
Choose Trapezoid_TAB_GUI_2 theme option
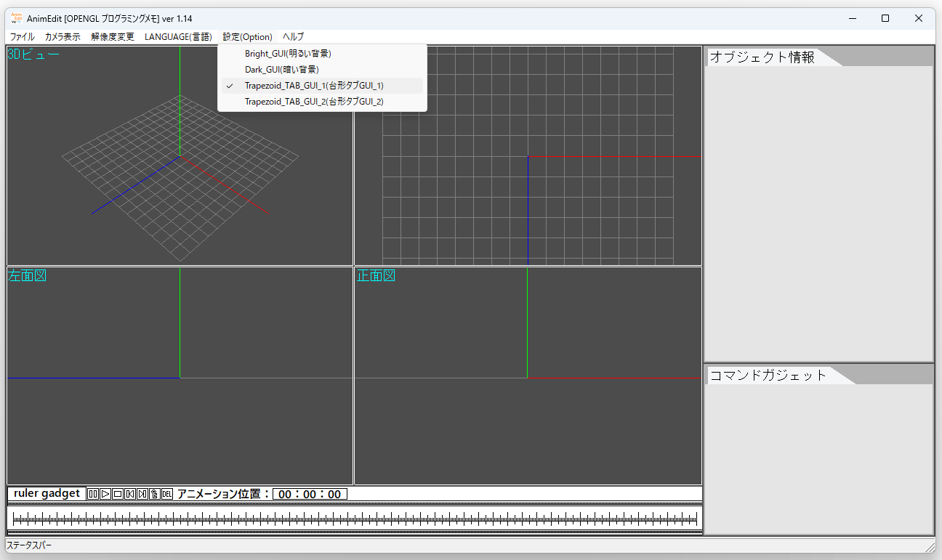pos(314,102)
